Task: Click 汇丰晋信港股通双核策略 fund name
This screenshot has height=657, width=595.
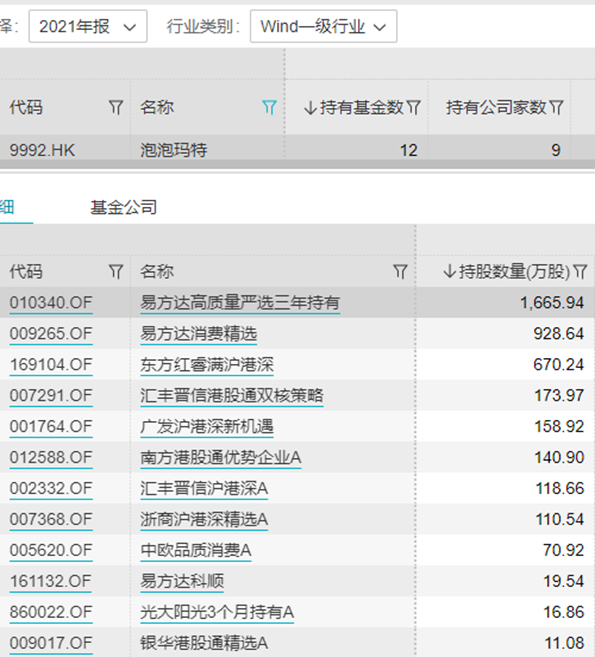Action: pyautogui.click(x=231, y=396)
